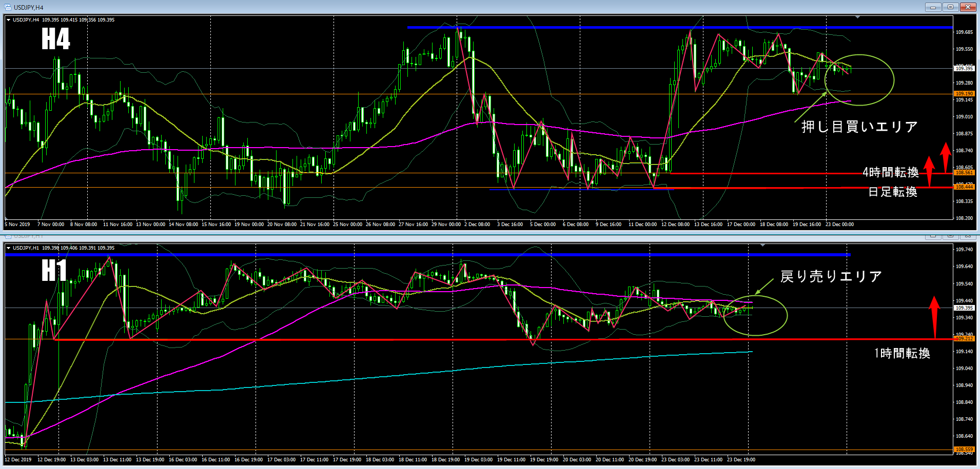Screen dimensions: 980x469
Task: Click the 109.740 value on H1 price axis
Action: [964, 250]
